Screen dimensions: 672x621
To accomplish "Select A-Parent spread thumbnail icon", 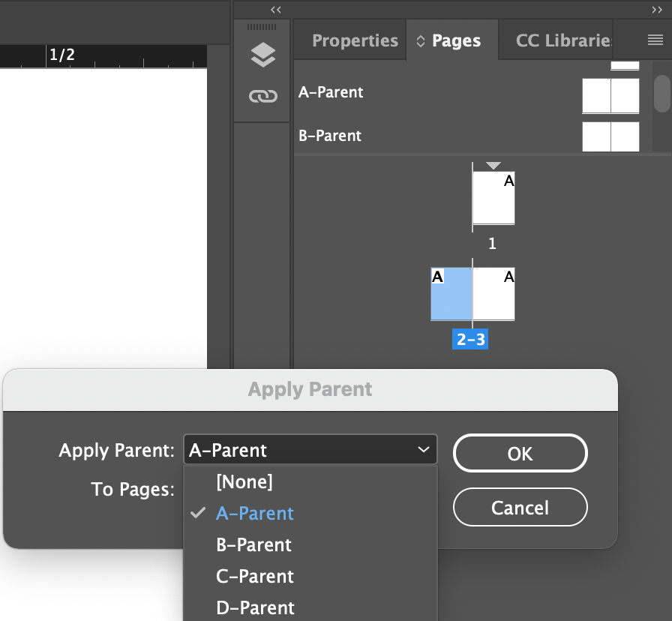I will (x=610, y=95).
